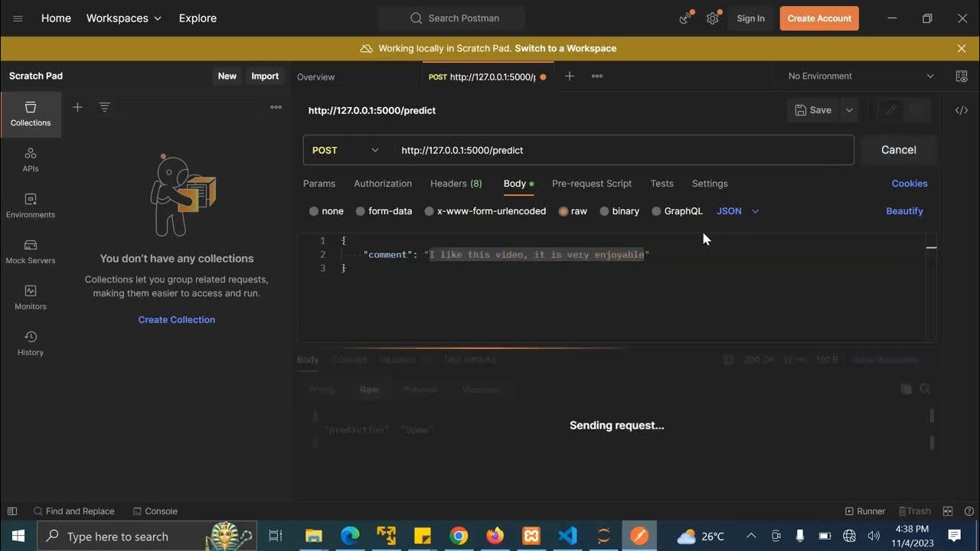Click the Save button
This screenshot has height=551, width=980.
pyautogui.click(x=813, y=110)
